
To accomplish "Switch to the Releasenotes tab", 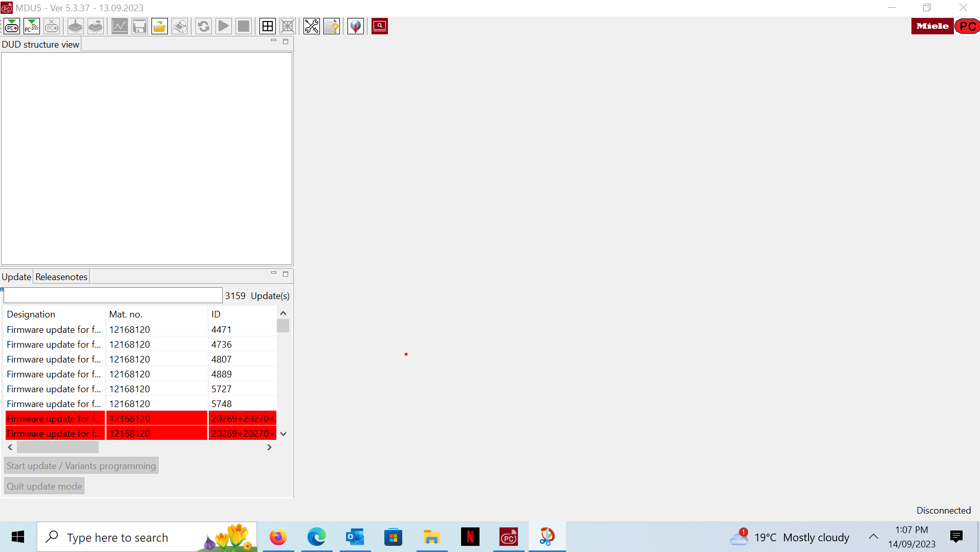I will (x=61, y=277).
